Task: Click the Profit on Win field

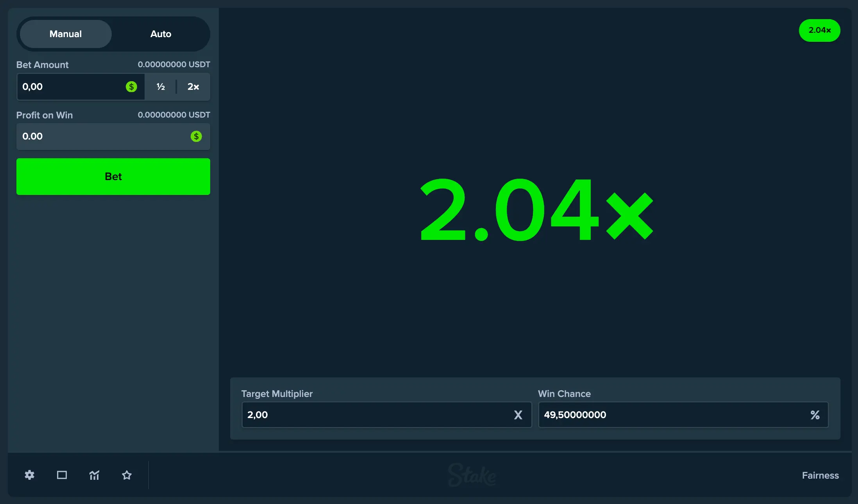Action: click(102, 136)
